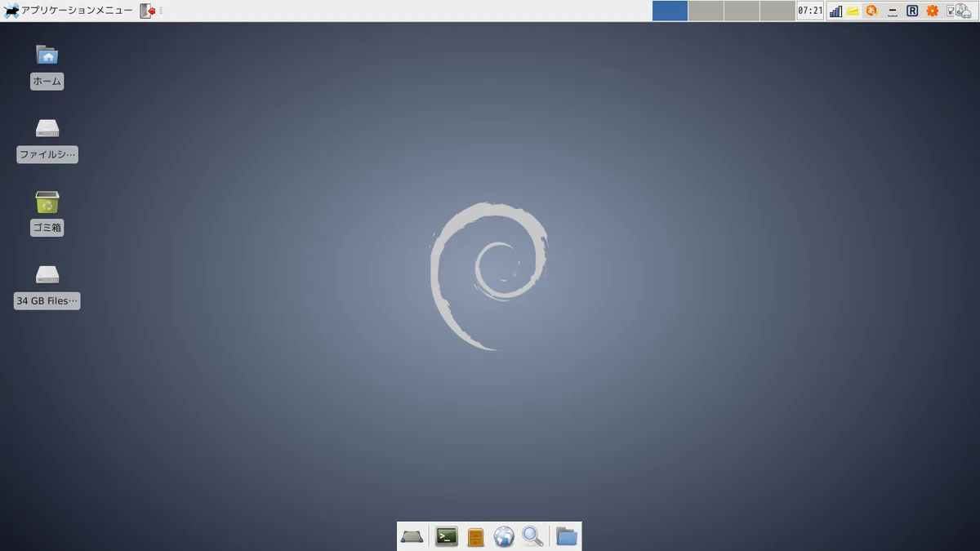Select the 34 GB Files… volume icon
The height and width of the screenshot is (551, 980).
tap(47, 286)
